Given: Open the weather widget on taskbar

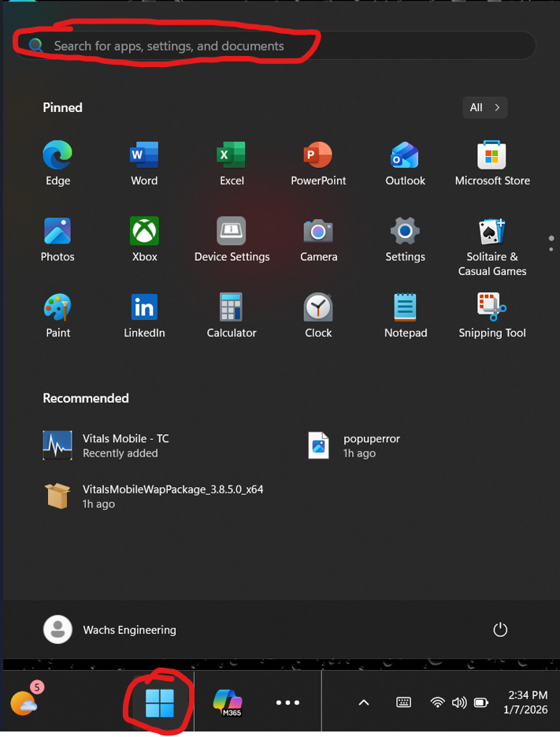Looking at the screenshot, I should point(27,700).
